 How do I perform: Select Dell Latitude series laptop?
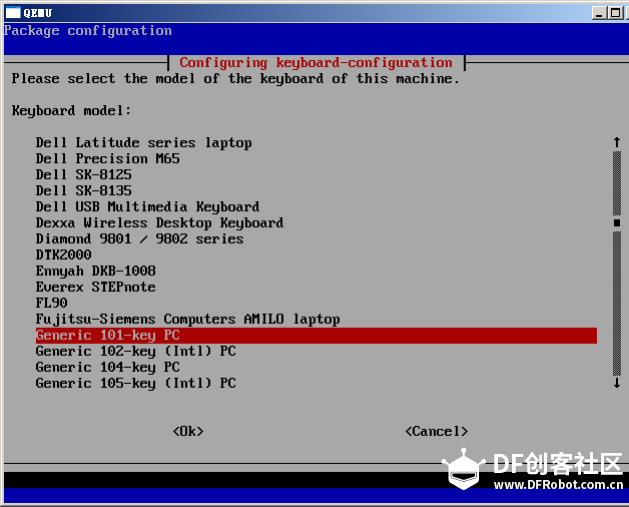coord(144,143)
